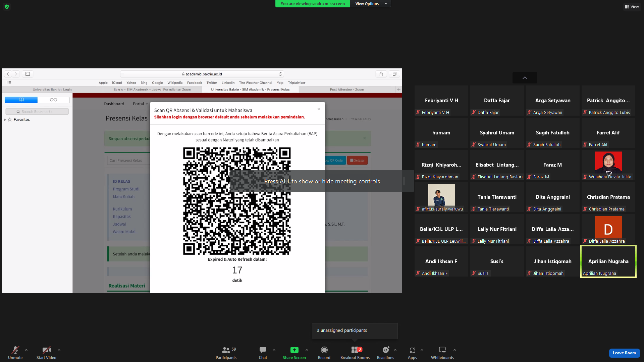The width and height of the screenshot is (644, 362).
Task: Click the Cari Presensi Kelas search field
Action: point(128,161)
